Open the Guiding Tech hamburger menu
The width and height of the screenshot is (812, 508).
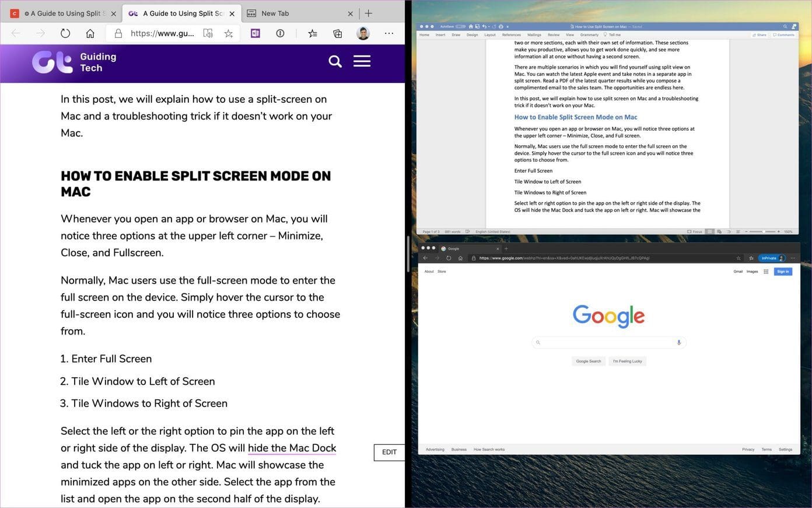click(362, 61)
